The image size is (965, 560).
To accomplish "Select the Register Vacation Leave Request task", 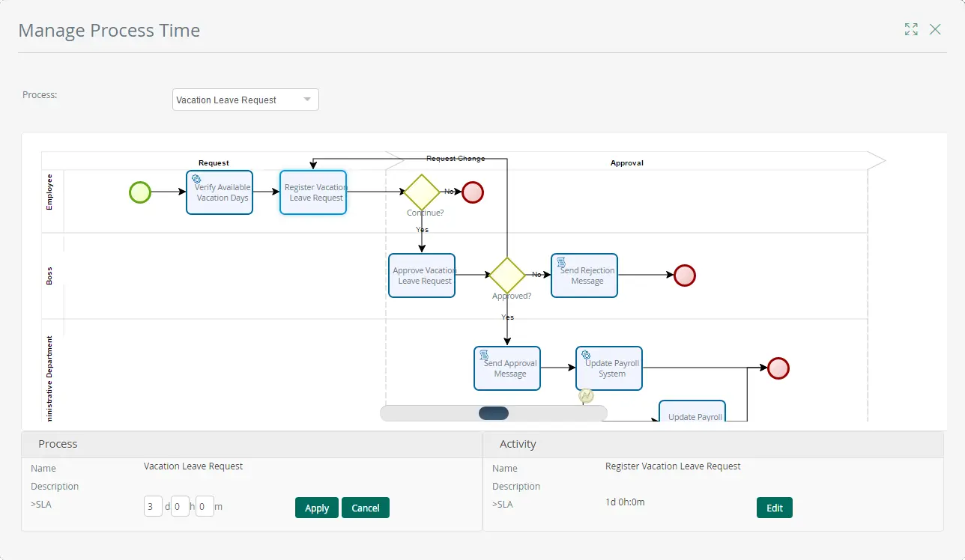I will pyautogui.click(x=313, y=192).
